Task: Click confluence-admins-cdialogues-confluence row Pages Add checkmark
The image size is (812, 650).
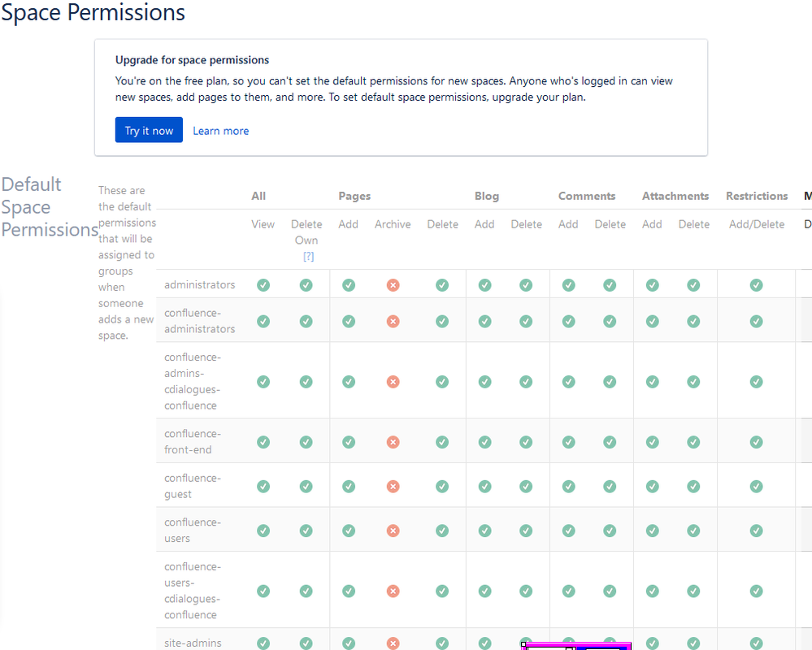Action: tap(349, 382)
